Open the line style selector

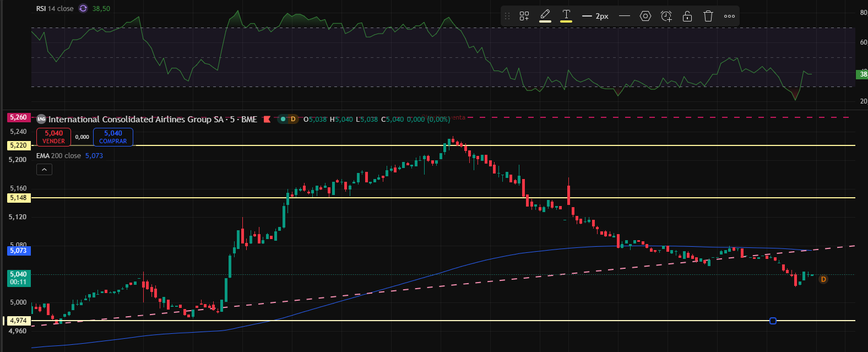[624, 16]
